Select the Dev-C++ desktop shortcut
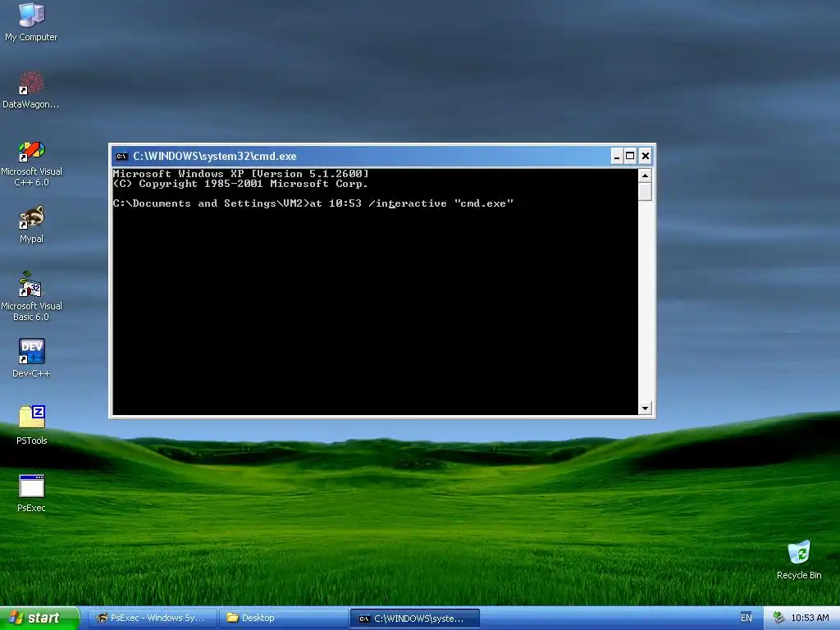Viewport: 840px width, 630px height. [x=31, y=358]
